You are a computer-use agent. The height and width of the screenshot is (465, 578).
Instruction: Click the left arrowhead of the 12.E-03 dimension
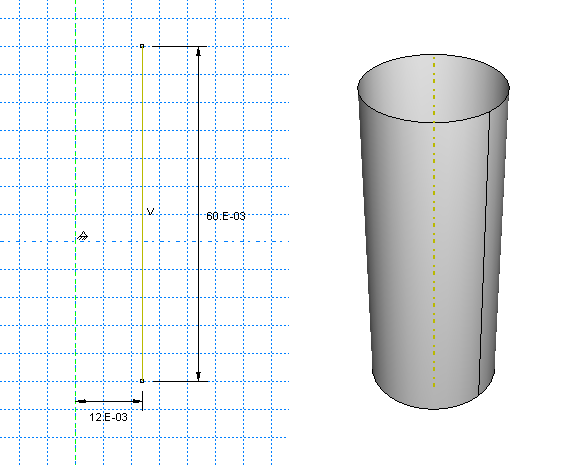(81, 401)
